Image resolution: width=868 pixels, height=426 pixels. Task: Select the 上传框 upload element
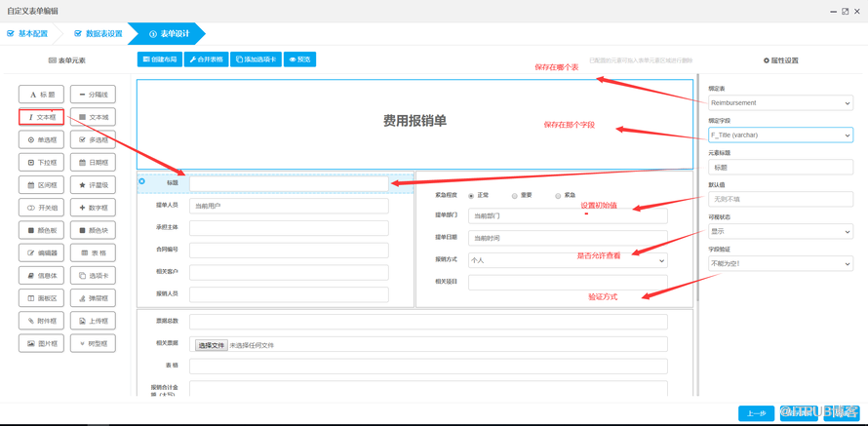93,322
